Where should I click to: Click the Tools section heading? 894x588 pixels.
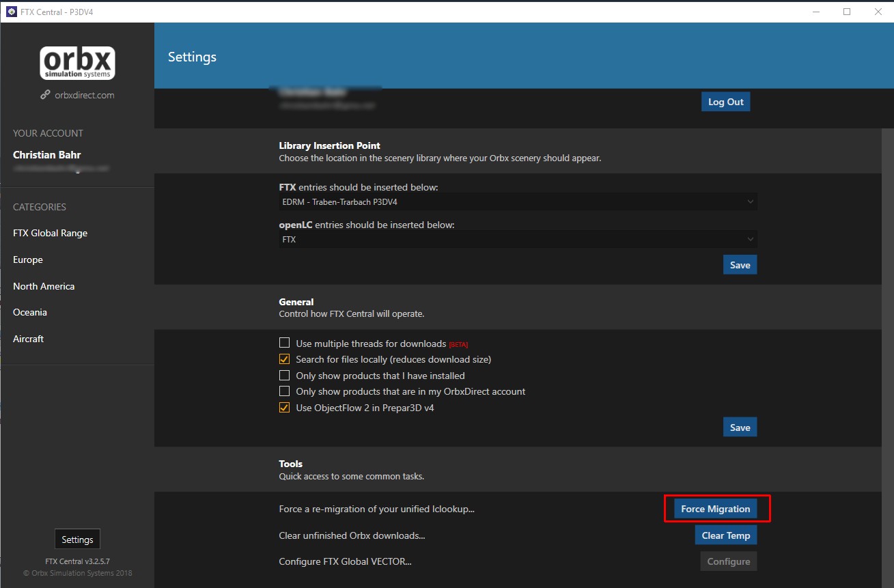(291, 464)
